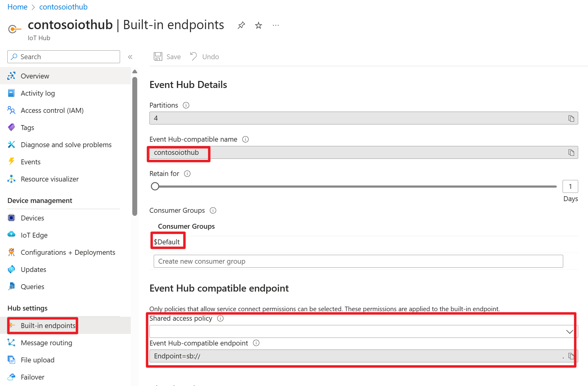Copy the Partitions value to clipboard
Image resolution: width=588 pixels, height=386 pixels.
(x=571, y=118)
